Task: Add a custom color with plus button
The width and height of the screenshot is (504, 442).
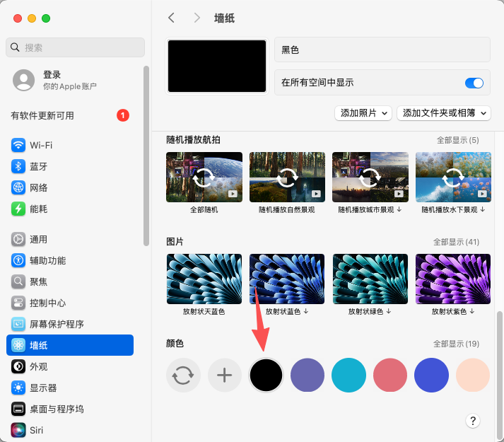Action: click(x=224, y=375)
